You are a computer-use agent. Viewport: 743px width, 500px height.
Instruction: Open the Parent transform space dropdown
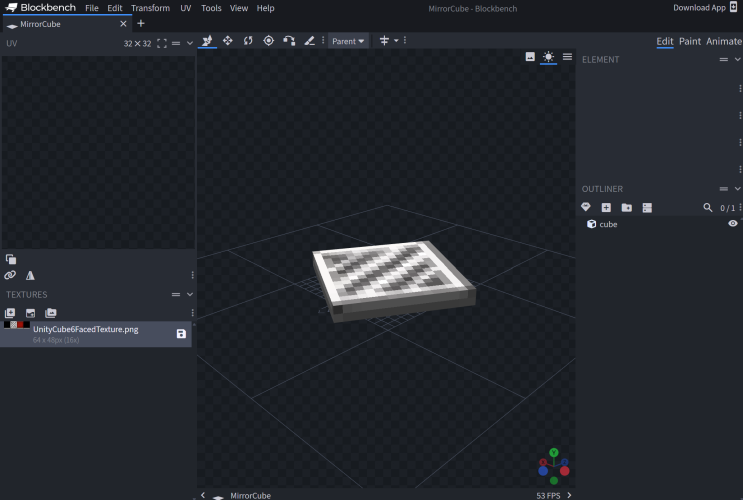[348, 41]
